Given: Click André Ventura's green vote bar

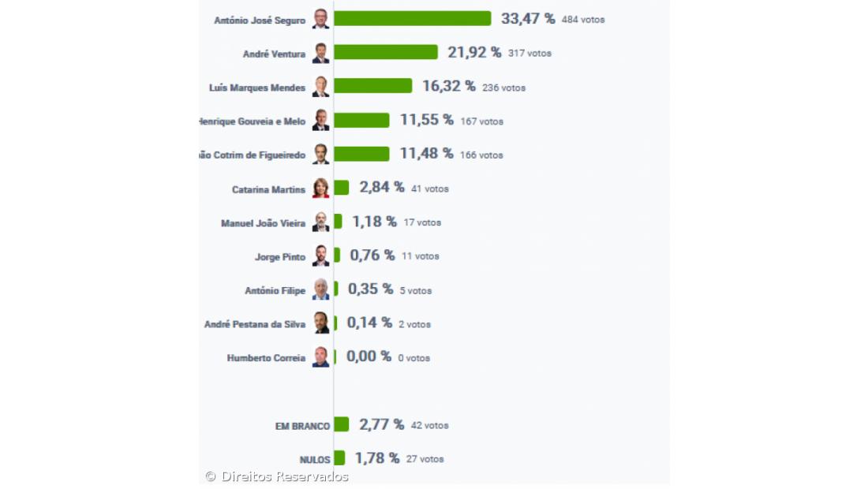Looking at the screenshot, I should pyautogui.click(x=385, y=52).
